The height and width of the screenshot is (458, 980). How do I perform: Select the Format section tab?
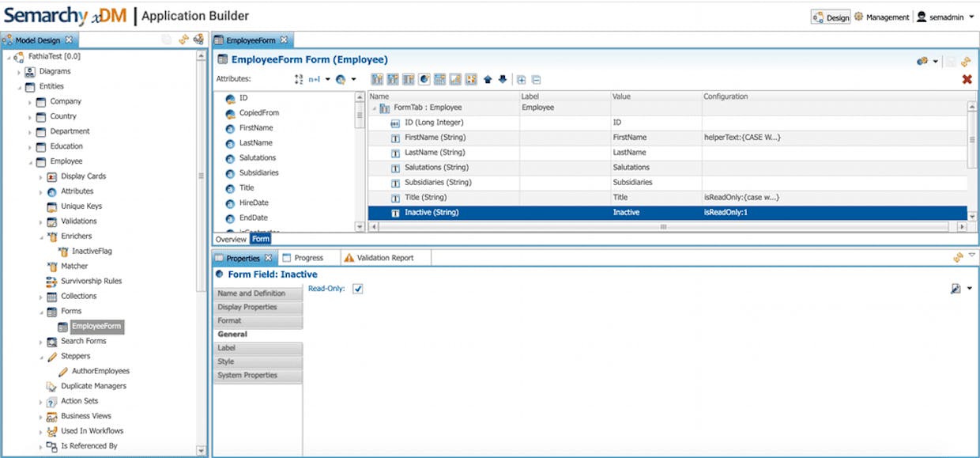click(x=258, y=320)
